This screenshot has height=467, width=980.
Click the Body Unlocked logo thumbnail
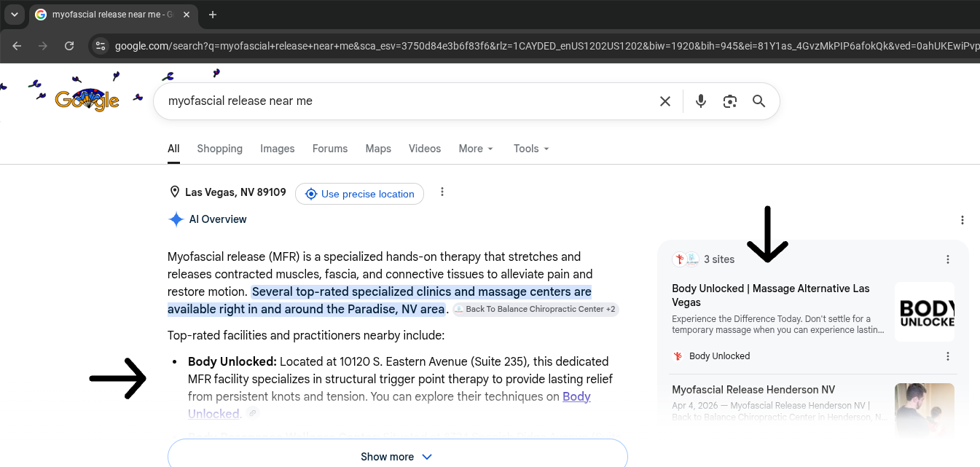(x=925, y=312)
